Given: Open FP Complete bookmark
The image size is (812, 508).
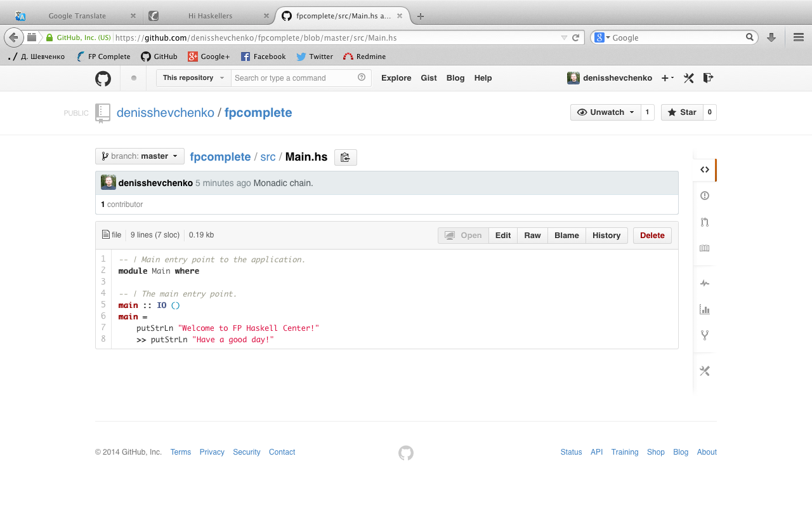Looking at the screenshot, I should click(x=103, y=57).
